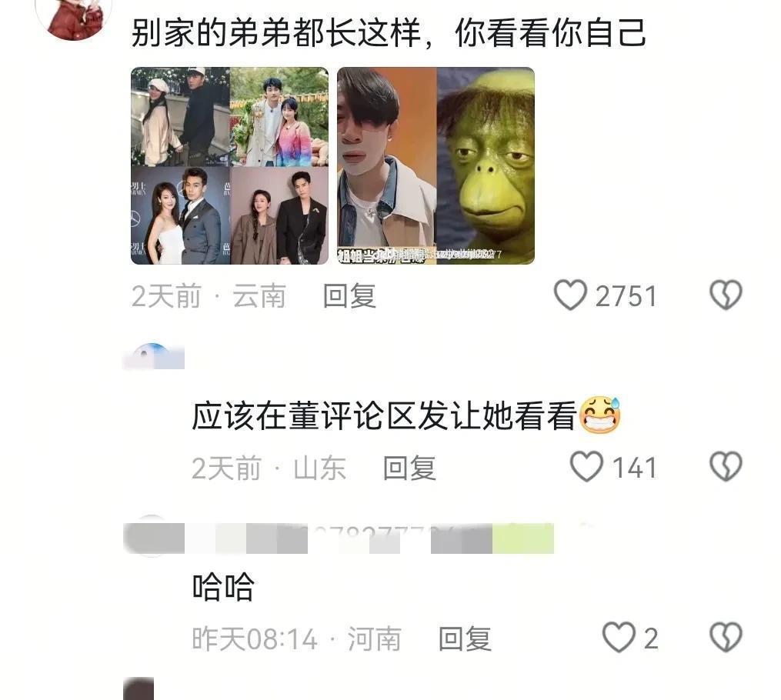This screenshot has width=781, height=700.
Task: Reply to the Yunnan comment via 回复
Action: click(349, 295)
